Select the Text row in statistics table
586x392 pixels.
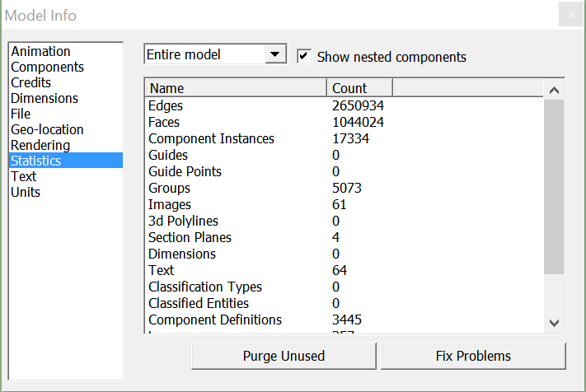[344, 270]
